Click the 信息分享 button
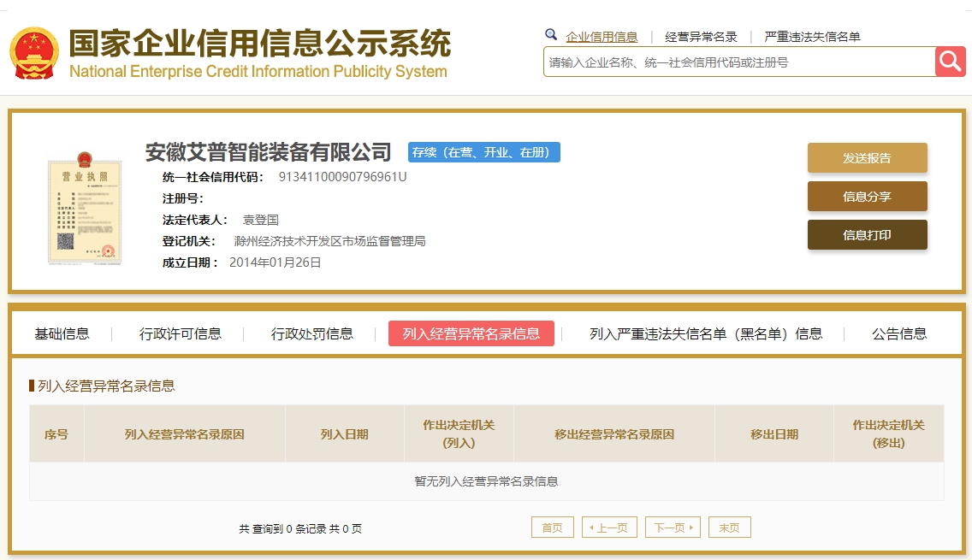The image size is (972, 560). pos(868,197)
